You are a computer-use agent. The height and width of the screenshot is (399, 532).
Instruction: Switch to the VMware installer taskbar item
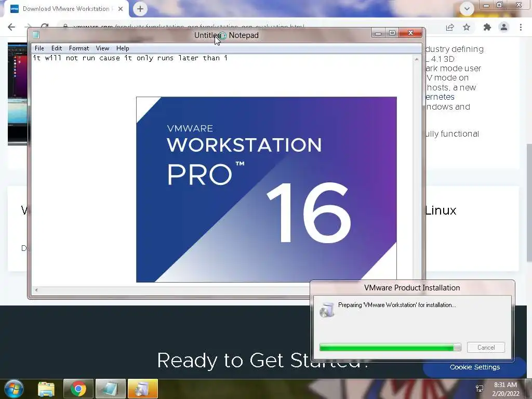coord(143,389)
